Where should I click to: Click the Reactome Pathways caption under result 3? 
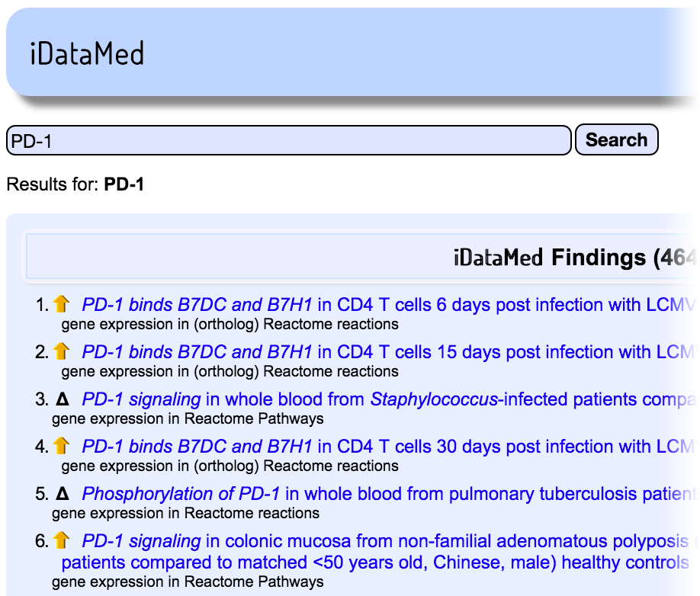[x=188, y=418]
